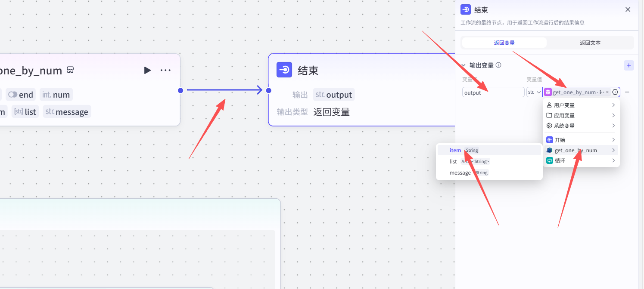644x289 pixels.
Task: Open the str. type dropdown
Action: tap(534, 92)
